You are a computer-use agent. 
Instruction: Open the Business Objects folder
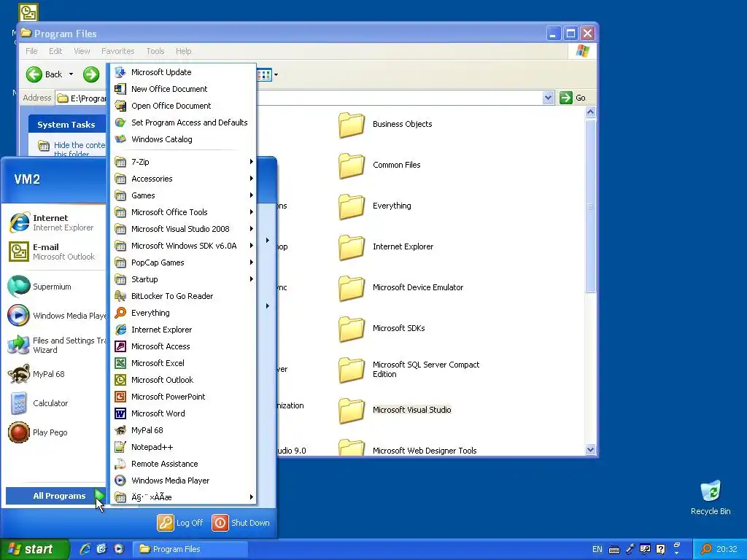[385, 124]
